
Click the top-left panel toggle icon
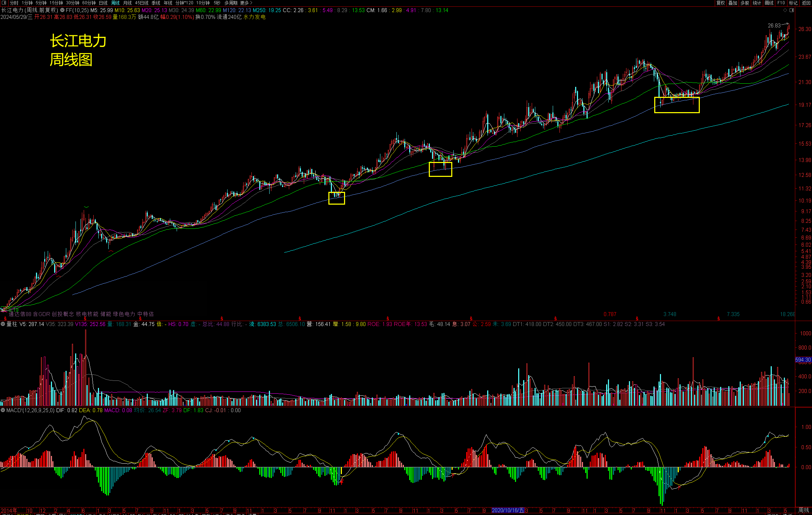pos(4,3)
